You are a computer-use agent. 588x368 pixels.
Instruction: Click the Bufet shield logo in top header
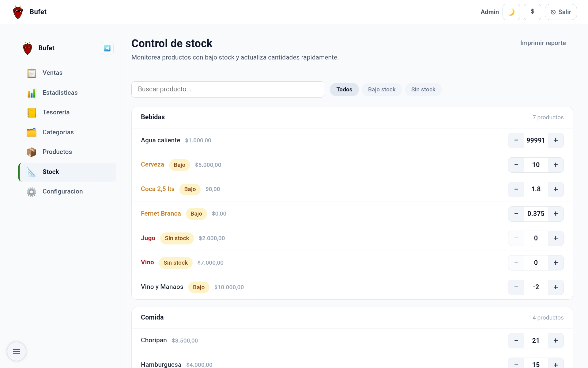(18, 12)
